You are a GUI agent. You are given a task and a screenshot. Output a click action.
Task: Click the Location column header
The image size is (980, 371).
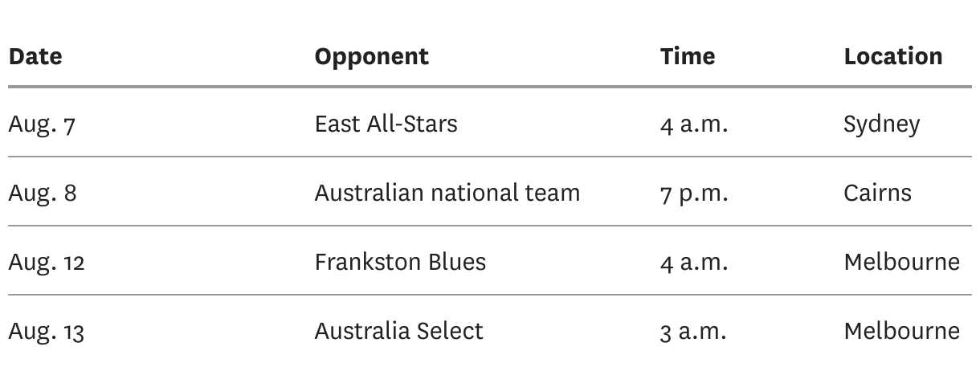click(x=892, y=56)
